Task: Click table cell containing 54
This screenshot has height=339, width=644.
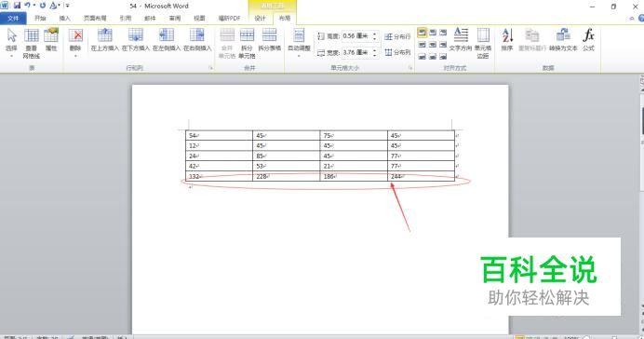Action: (219, 136)
